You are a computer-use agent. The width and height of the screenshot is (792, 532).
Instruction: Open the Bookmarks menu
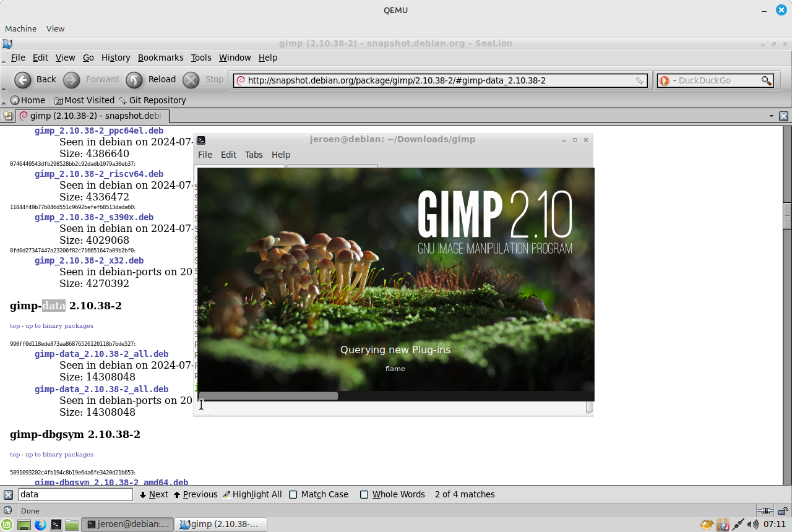click(161, 58)
